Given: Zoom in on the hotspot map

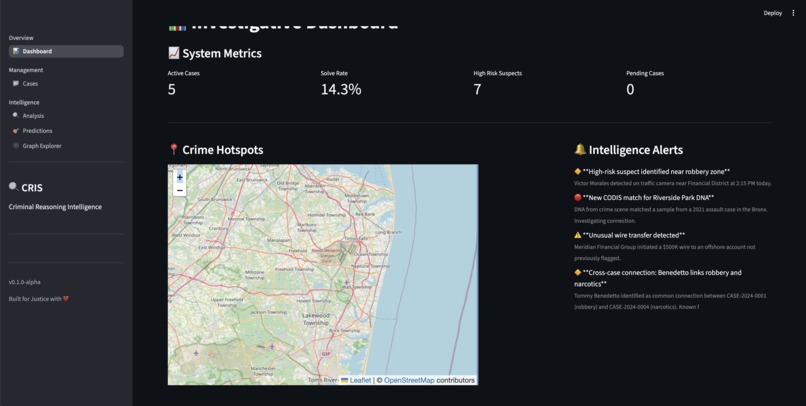Looking at the screenshot, I should pos(179,177).
